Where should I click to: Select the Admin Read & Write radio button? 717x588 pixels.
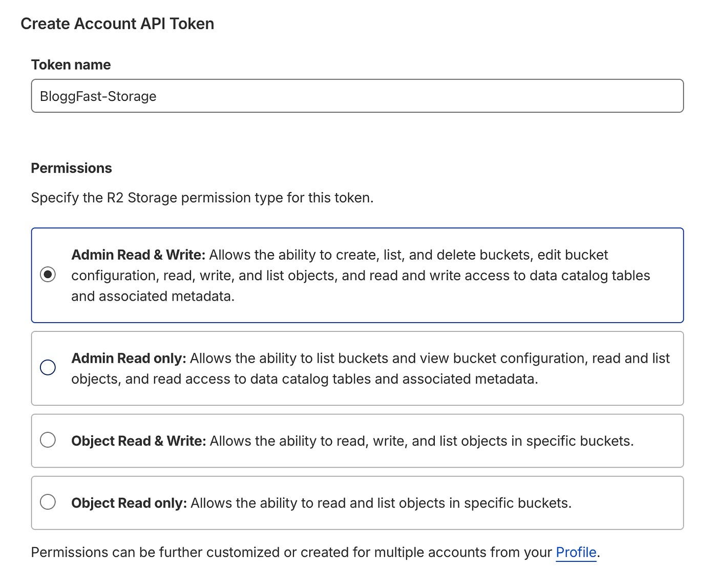48,275
